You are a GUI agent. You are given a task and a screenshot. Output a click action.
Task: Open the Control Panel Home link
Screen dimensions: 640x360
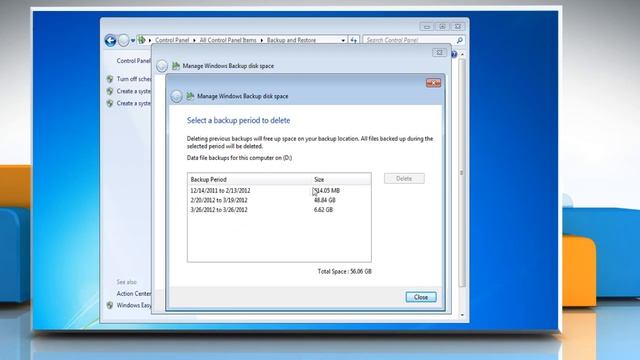(133, 61)
